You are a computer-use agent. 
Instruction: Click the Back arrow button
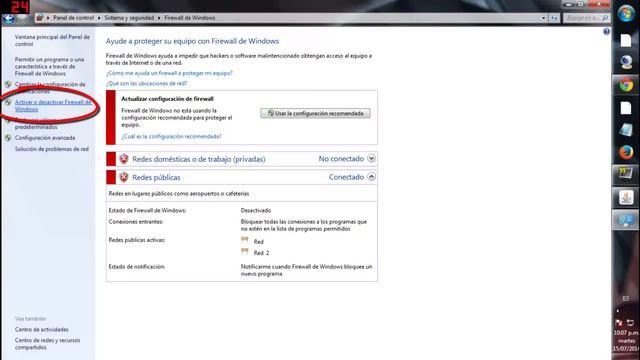pyautogui.click(x=8, y=18)
